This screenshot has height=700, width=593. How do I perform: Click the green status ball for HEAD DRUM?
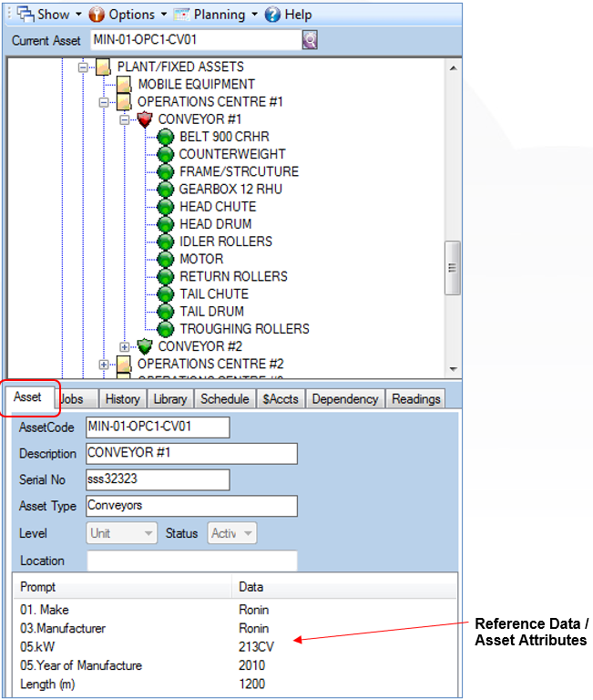coord(166,224)
